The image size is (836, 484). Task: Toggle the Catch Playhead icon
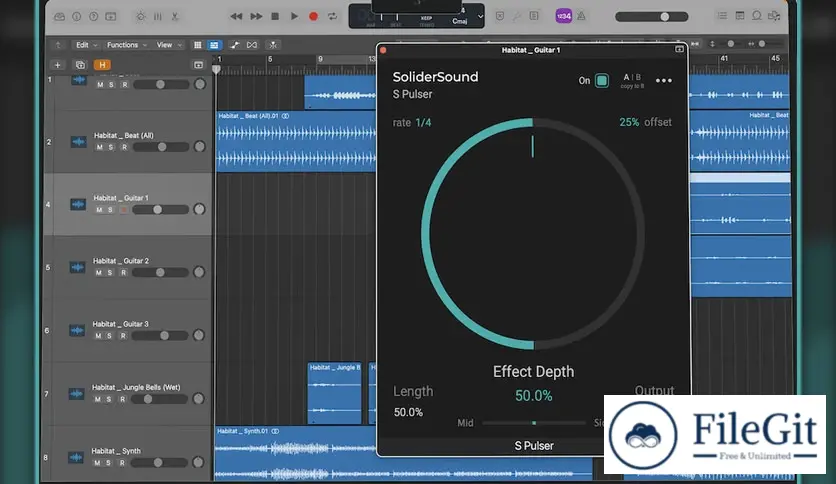tap(273, 45)
